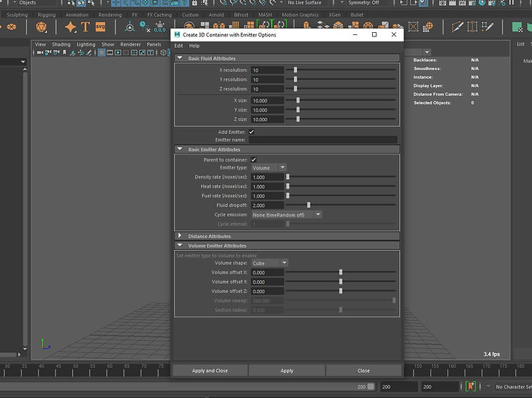The height and width of the screenshot is (398, 532).
Task: Click the SVG shelf icon
Action: (101, 27)
